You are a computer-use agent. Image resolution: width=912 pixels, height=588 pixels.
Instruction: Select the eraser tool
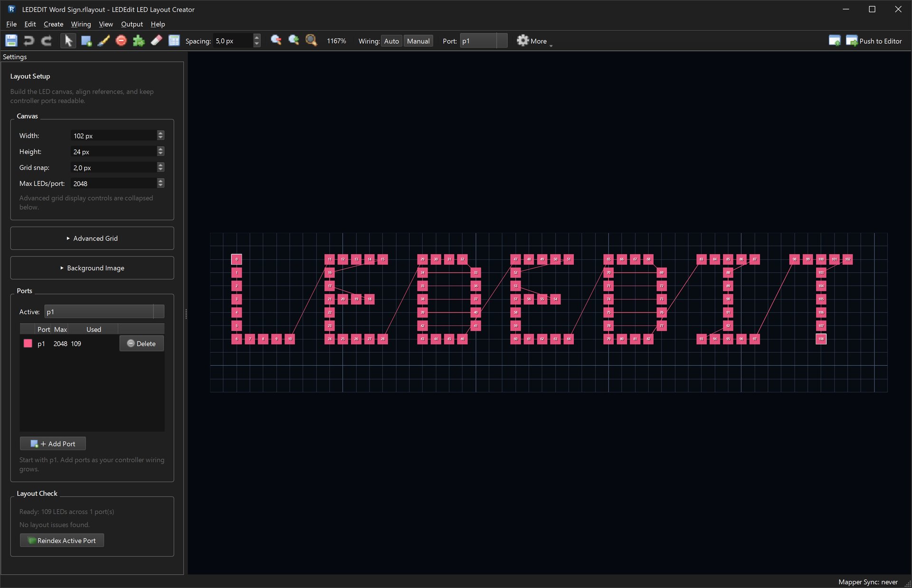click(x=156, y=41)
